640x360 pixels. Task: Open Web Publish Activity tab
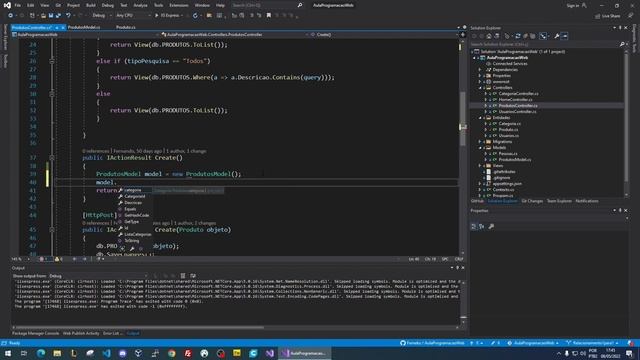pyautogui.click(x=81, y=333)
